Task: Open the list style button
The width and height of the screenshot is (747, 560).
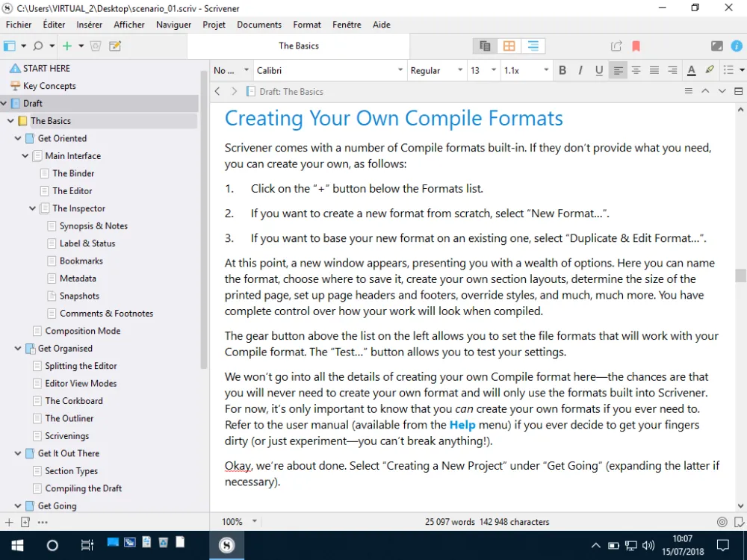Action: [x=728, y=70]
